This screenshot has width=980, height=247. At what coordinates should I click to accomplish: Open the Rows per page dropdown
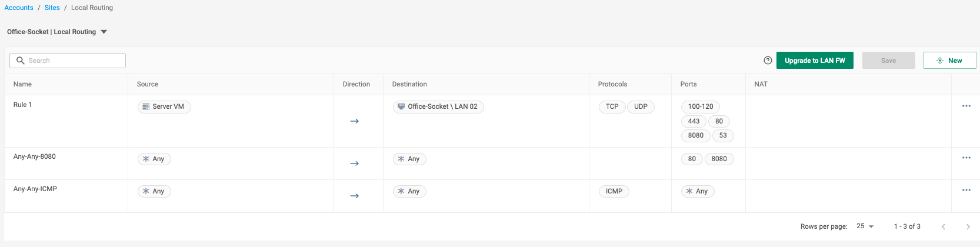tap(865, 226)
